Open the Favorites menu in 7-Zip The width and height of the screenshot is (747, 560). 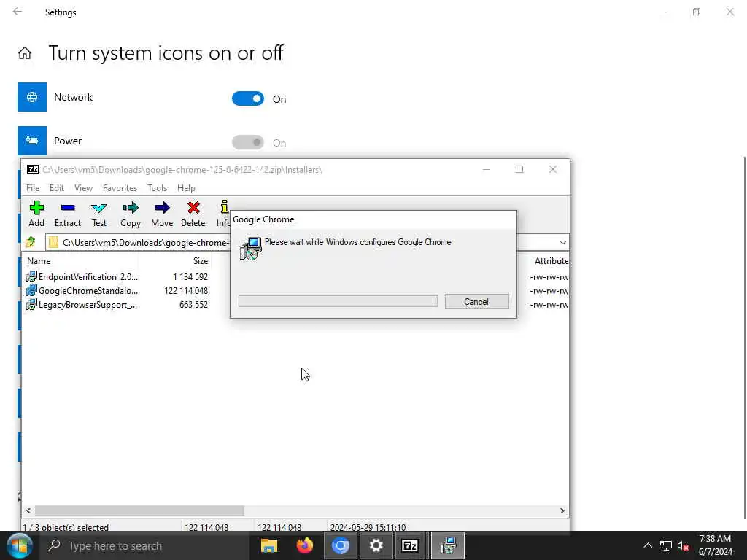[x=120, y=188]
